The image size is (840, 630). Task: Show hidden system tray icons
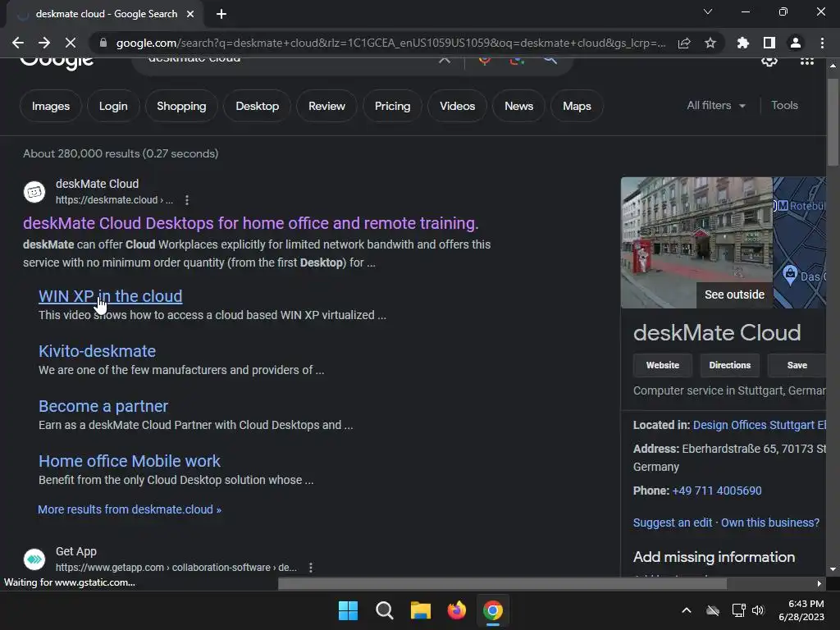click(x=687, y=610)
